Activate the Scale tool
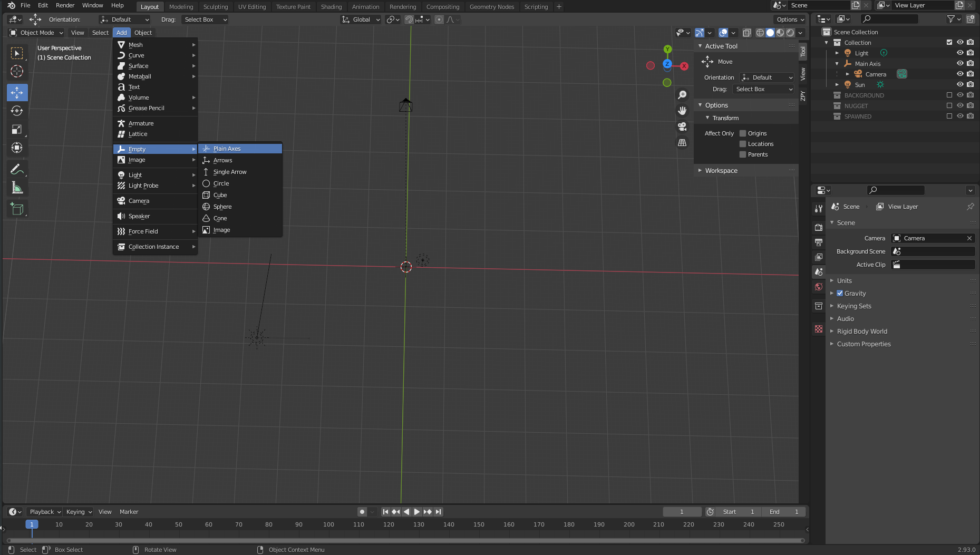 pos(17,130)
